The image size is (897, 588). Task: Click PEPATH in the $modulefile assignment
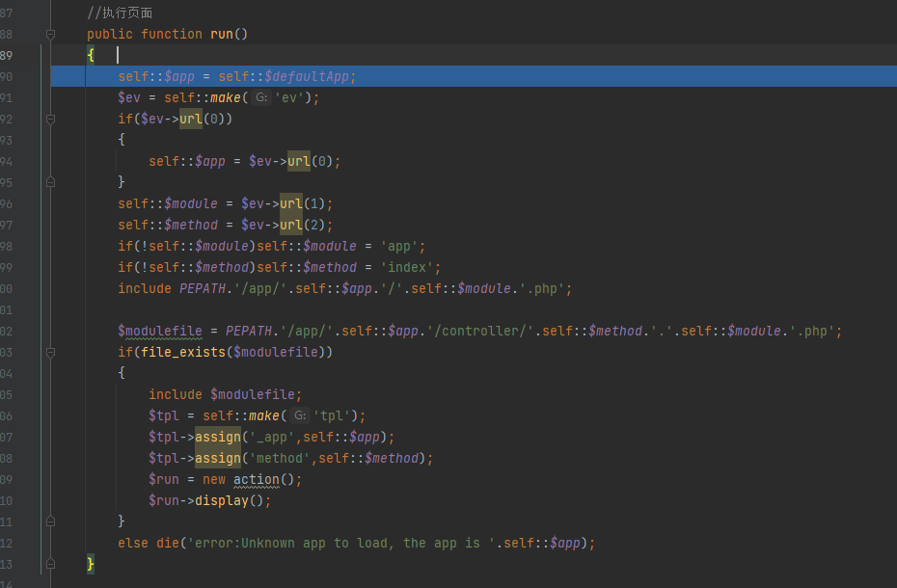click(x=249, y=332)
